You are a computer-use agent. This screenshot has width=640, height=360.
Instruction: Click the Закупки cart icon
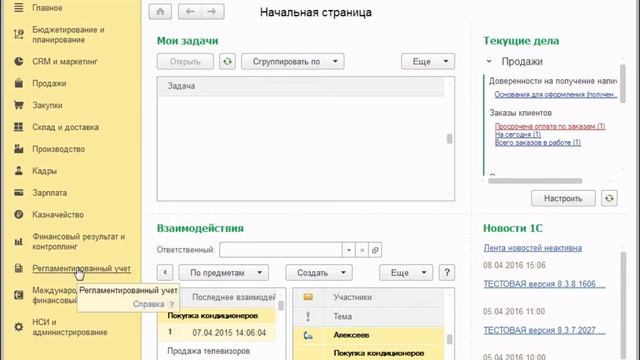(19, 105)
